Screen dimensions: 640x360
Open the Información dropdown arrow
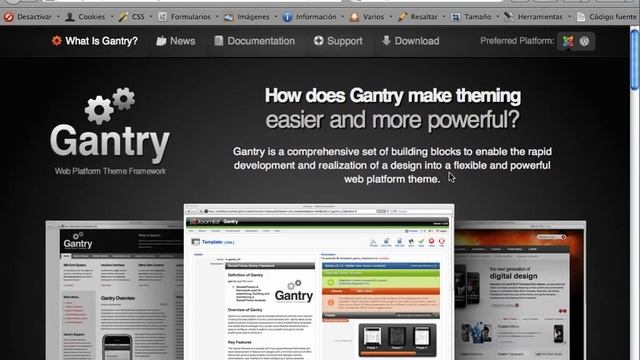(343, 17)
